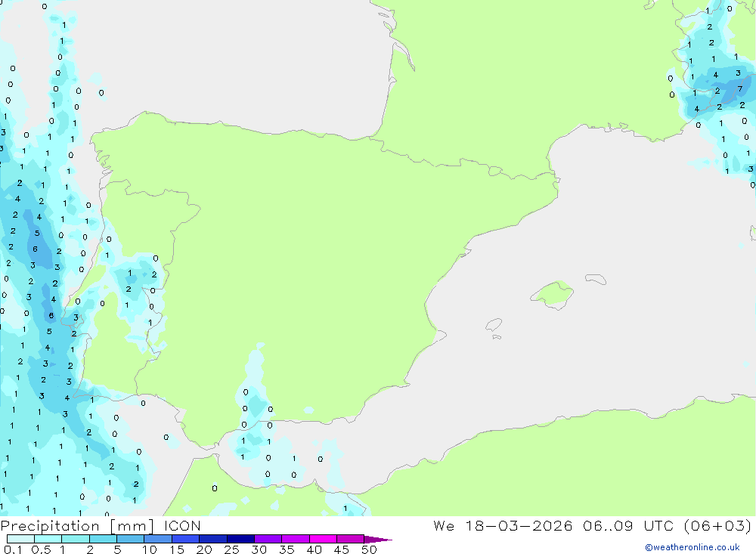Image resolution: width=756 pixels, height=554 pixels.
Task: Click the 0.1–0.5 mm palest legend swatch
Action: (20, 539)
